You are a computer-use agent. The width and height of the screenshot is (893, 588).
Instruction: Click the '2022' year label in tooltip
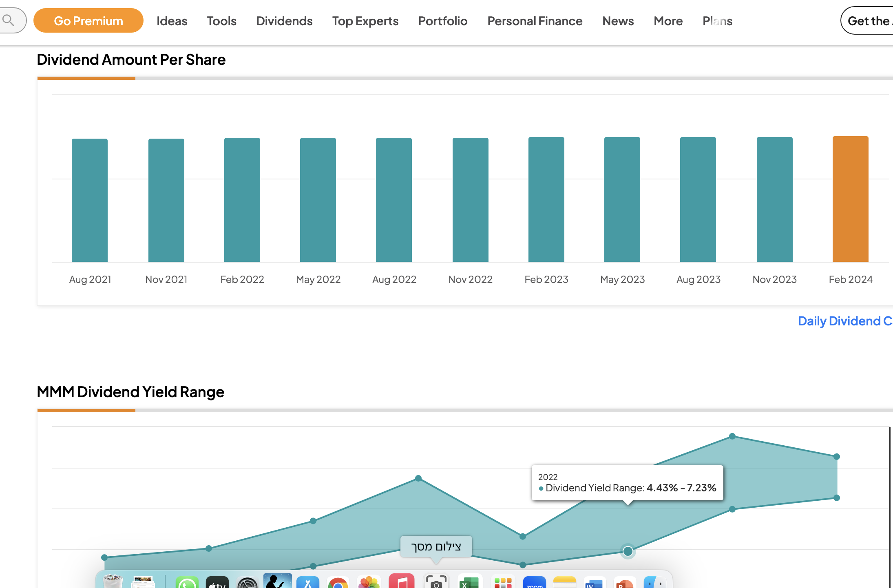point(548,477)
